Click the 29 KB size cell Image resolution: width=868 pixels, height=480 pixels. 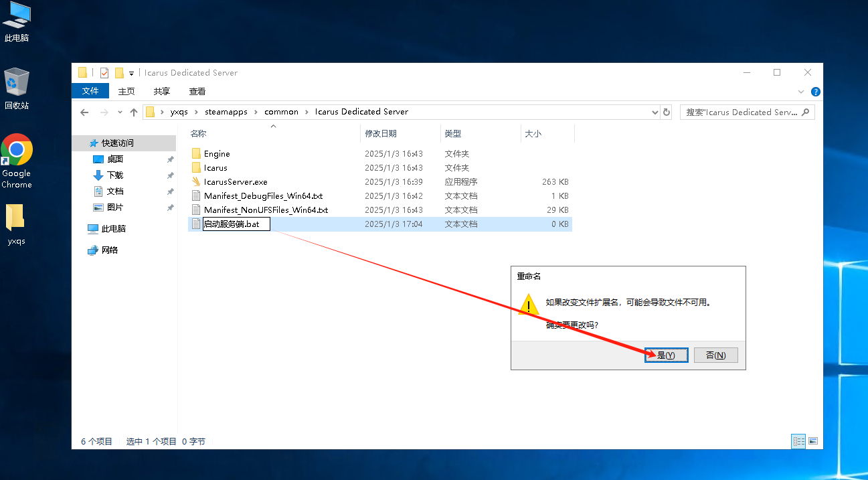[x=557, y=210]
